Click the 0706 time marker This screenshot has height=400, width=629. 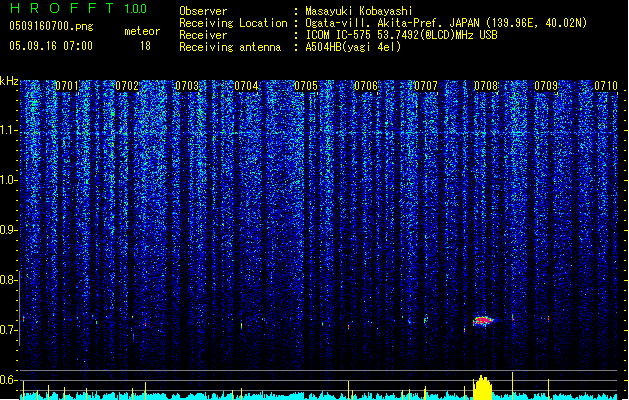click(x=366, y=86)
